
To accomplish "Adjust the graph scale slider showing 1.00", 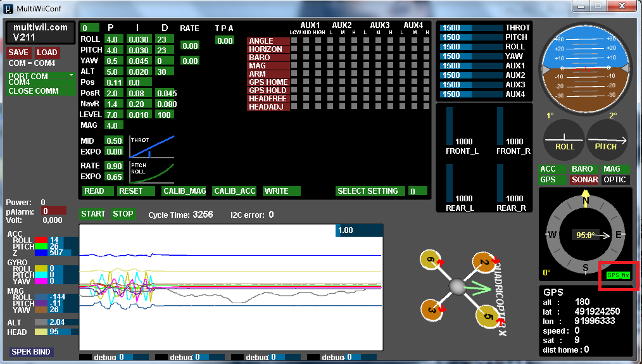I will 358,230.
